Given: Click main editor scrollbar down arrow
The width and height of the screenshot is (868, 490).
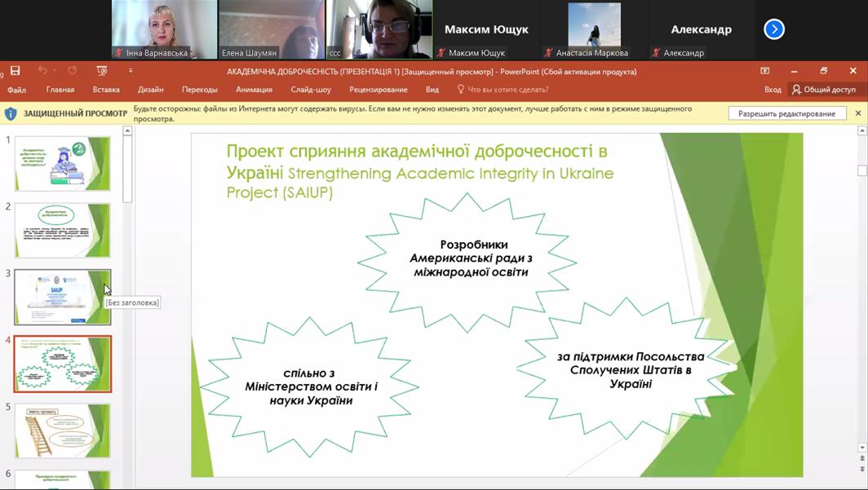Looking at the screenshot, I should tap(862, 447).
